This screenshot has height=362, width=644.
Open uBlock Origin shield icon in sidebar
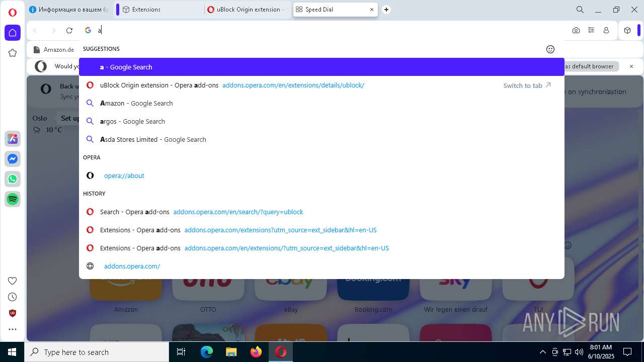[13, 313]
